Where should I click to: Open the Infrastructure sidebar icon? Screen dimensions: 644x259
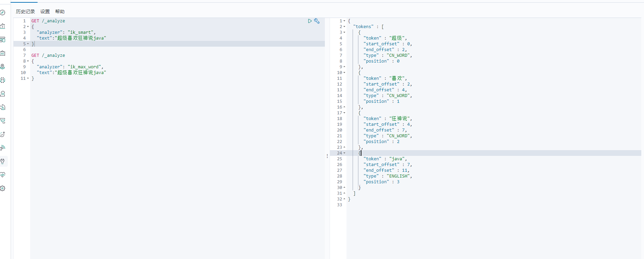[3, 94]
